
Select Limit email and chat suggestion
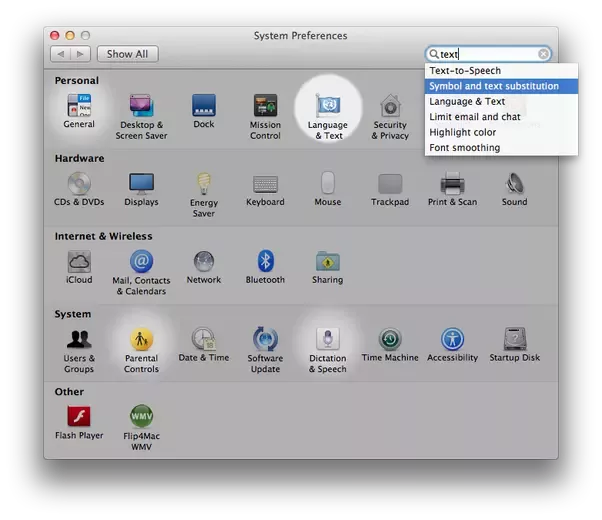point(501,117)
